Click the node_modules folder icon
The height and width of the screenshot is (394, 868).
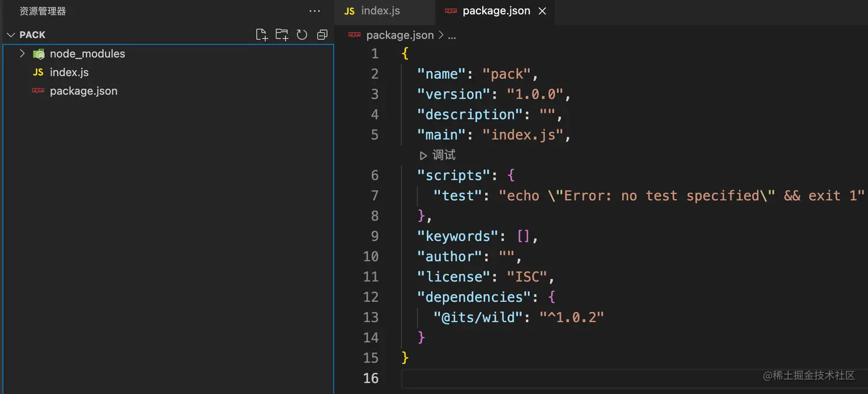pyautogui.click(x=38, y=54)
